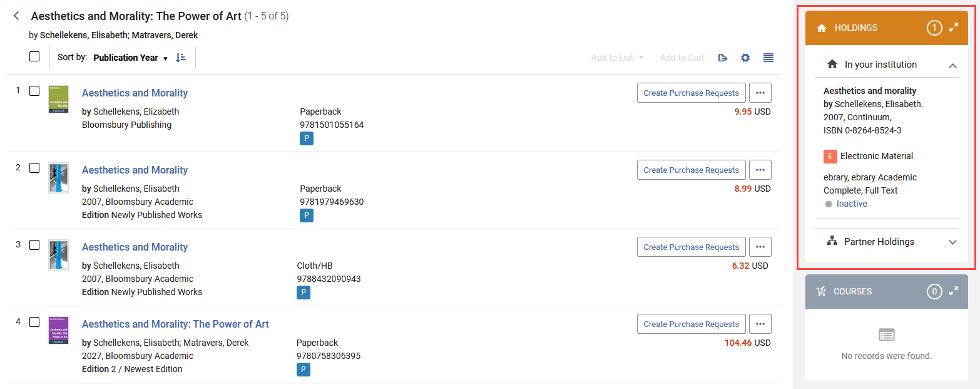Collapse the In your institution section

(952, 65)
